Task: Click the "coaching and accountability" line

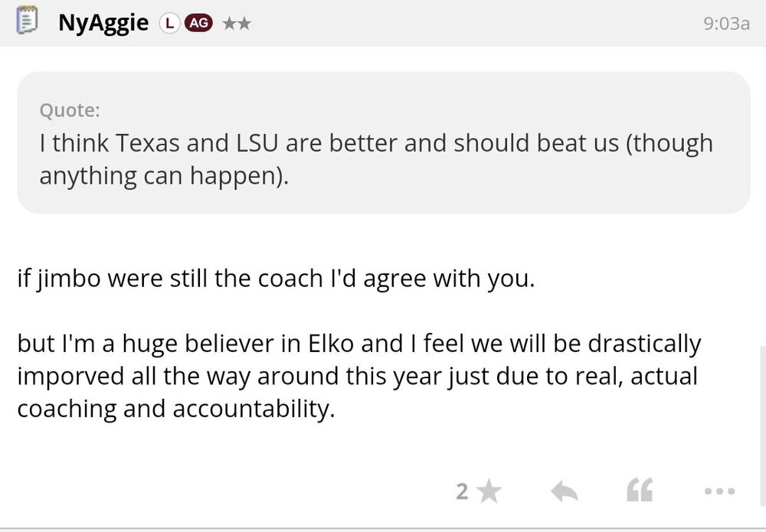Action: click(x=176, y=409)
